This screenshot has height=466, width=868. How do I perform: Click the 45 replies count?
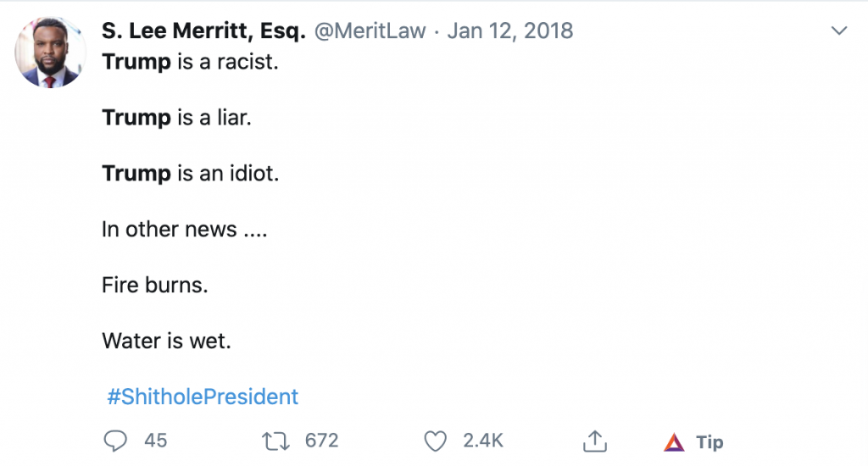[156, 441]
